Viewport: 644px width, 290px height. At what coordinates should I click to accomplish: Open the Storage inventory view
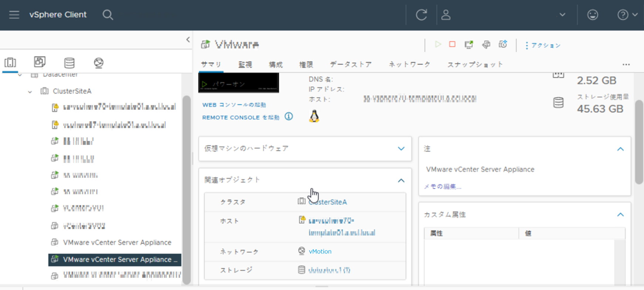point(69,63)
